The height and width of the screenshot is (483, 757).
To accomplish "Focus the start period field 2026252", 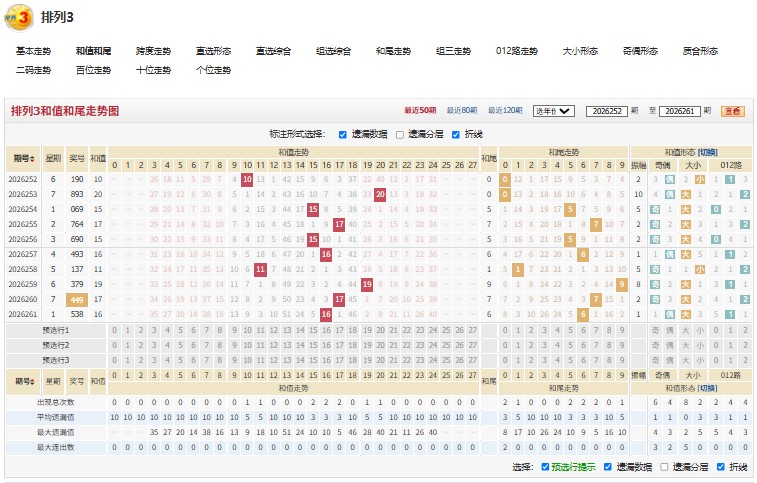I will (x=607, y=111).
